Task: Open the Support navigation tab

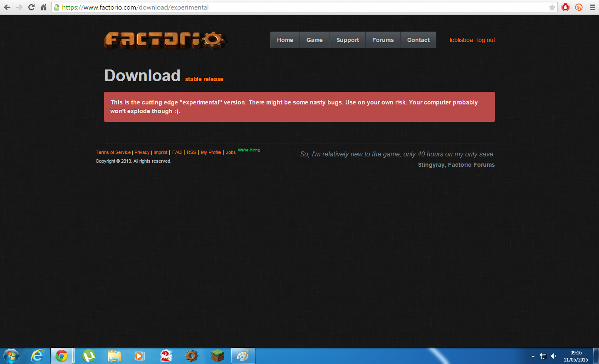Action: coord(347,40)
